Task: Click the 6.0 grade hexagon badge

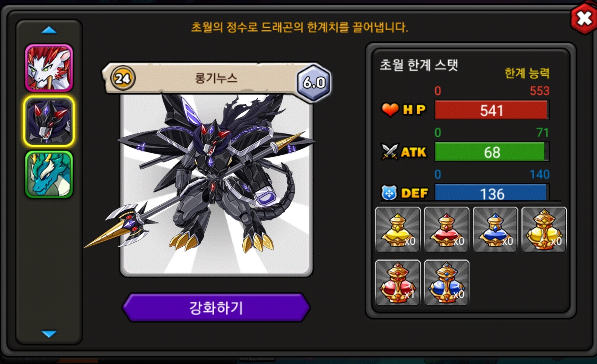Action: (314, 83)
